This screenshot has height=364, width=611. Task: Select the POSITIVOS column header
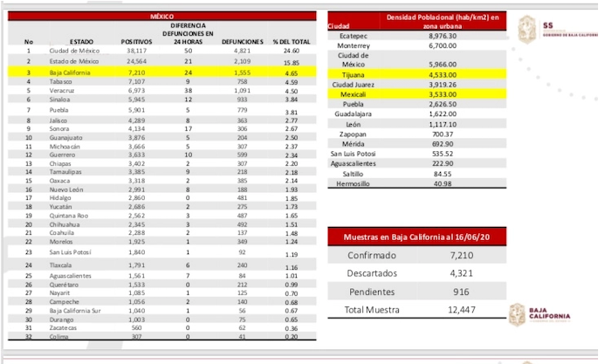click(x=135, y=41)
